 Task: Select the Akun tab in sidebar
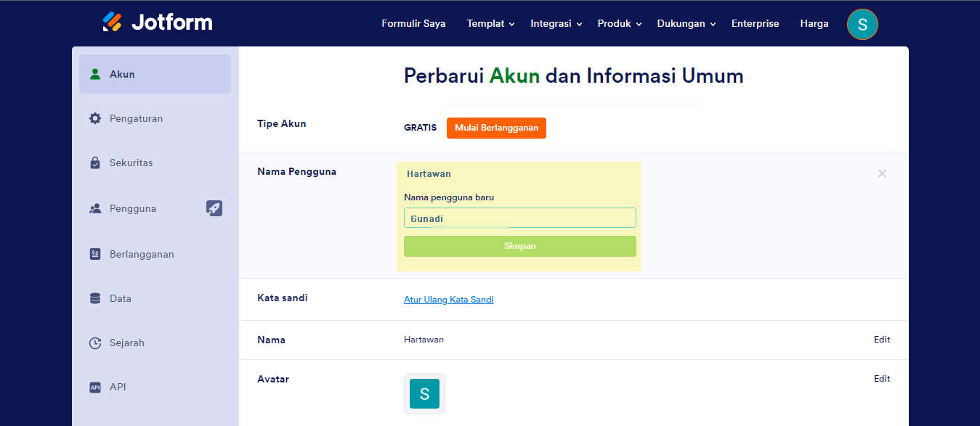[155, 74]
